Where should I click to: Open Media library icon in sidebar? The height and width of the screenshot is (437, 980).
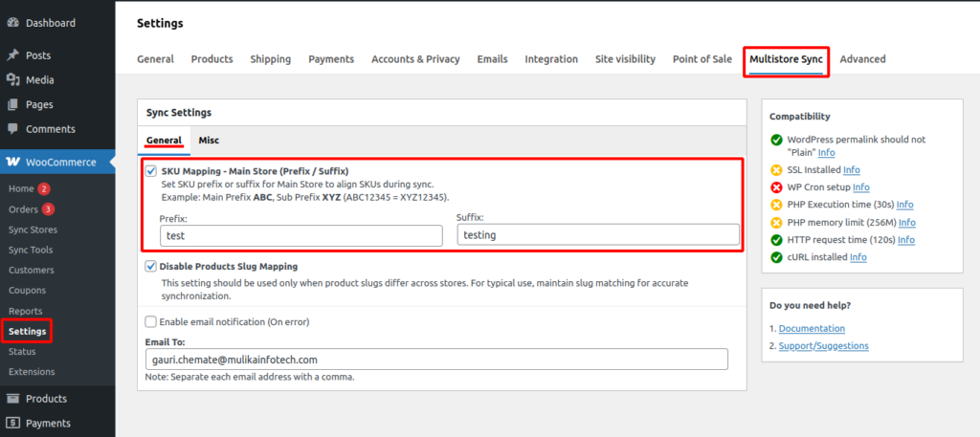click(x=12, y=80)
